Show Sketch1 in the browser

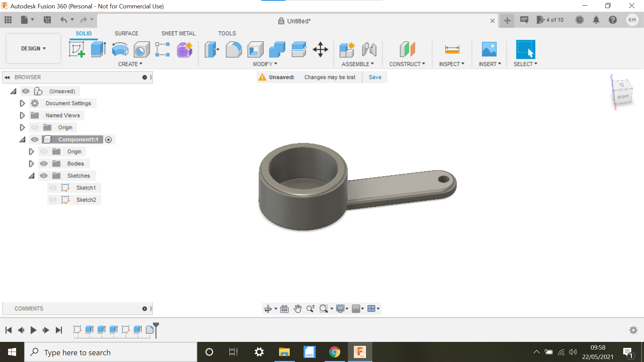tap(53, 188)
